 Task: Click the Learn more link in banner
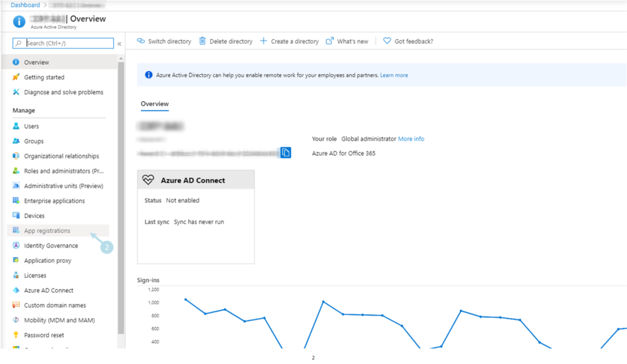pos(394,75)
